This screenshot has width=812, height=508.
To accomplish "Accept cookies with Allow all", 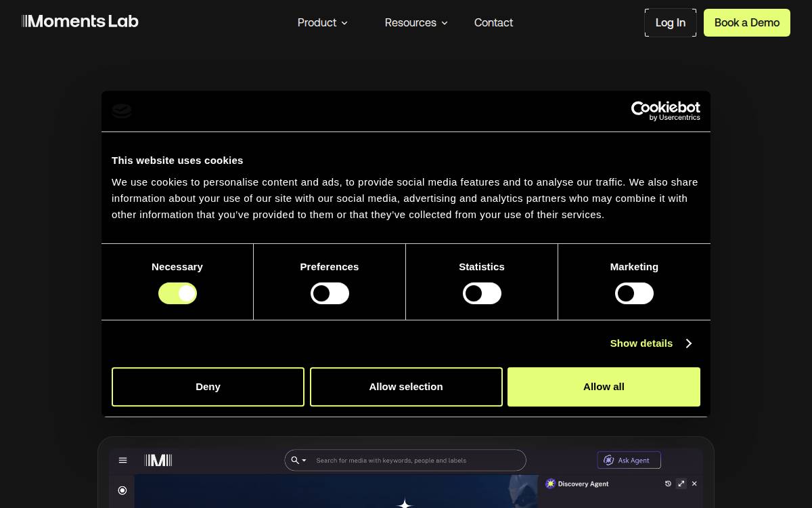I will tap(604, 387).
